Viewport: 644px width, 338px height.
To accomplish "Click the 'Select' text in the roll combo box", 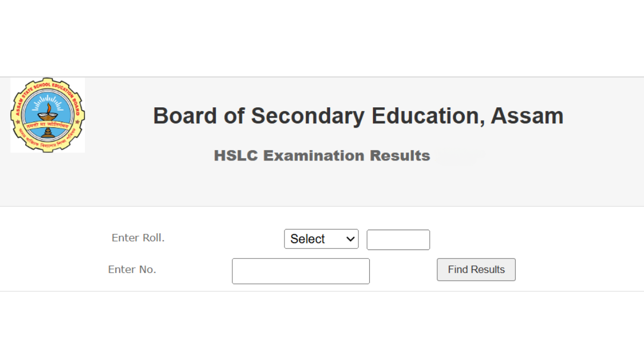I will tap(308, 239).
